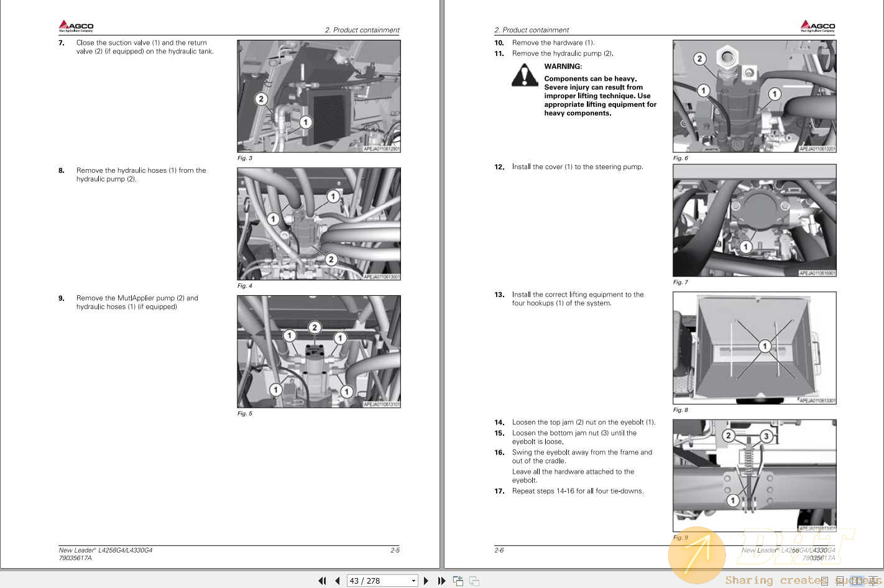This screenshot has height=588, width=884.
Task: Click the 'Fig. 4' caption
Action: click(245, 286)
